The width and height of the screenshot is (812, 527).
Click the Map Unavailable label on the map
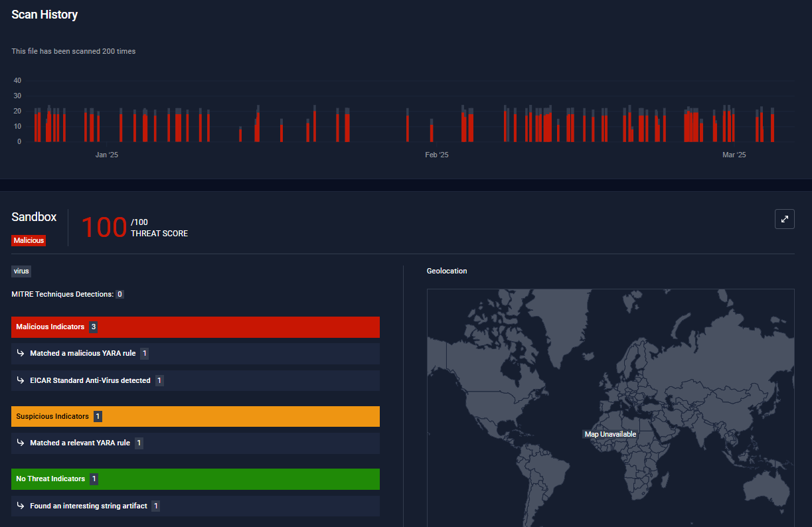tap(610, 434)
